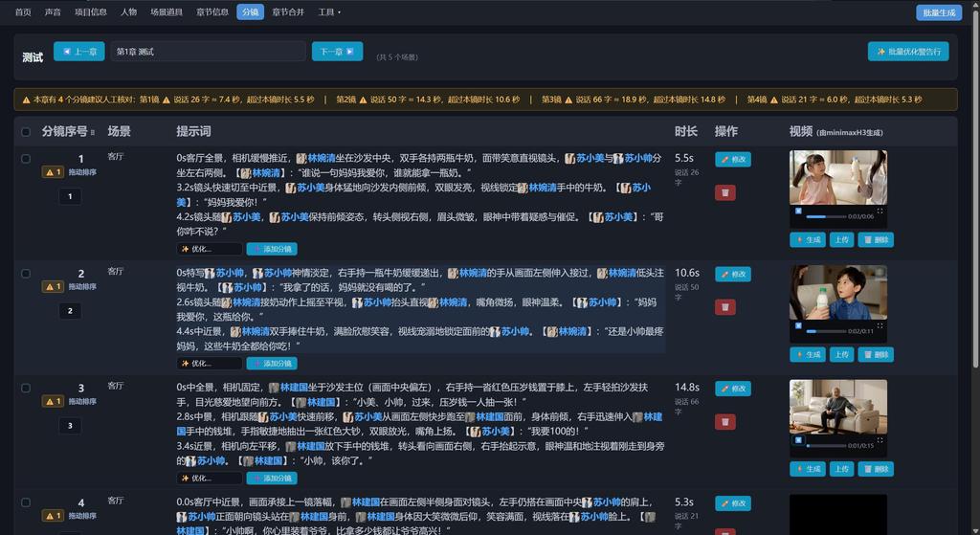Image resolution: width=980 pixels, height=535 pixels.
Task: Click the order number box for storyboard 1
Action: 70,196
